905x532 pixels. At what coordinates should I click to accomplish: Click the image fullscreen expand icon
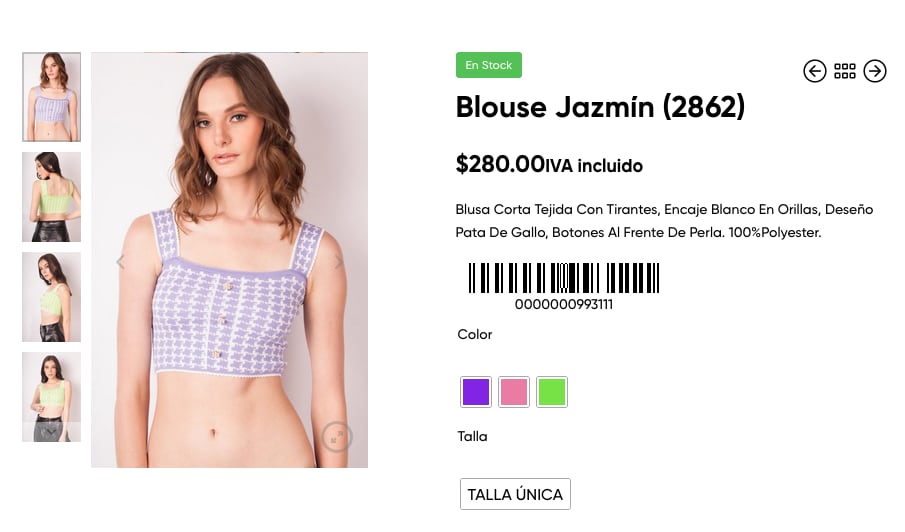336,437
